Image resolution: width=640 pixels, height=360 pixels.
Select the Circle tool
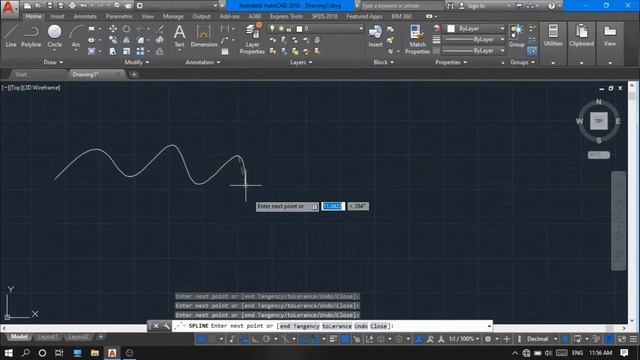pyautogui.click(x=54, y=36)
